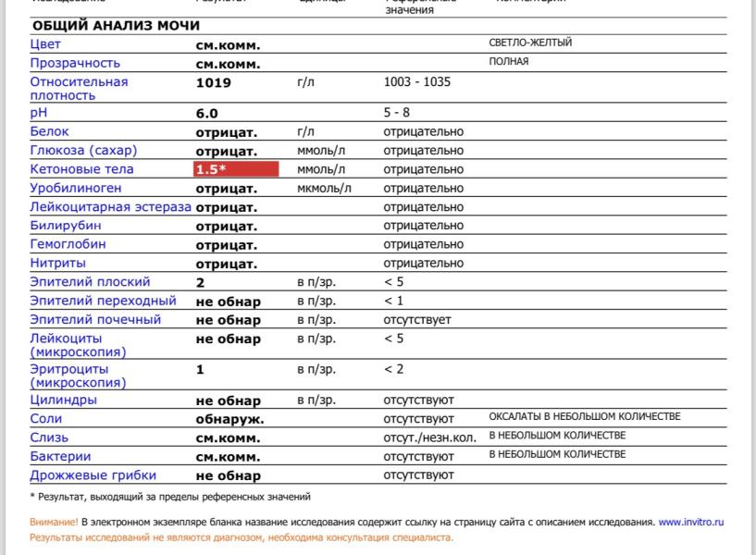Click the Эпителий переходный link

point(103,301)
